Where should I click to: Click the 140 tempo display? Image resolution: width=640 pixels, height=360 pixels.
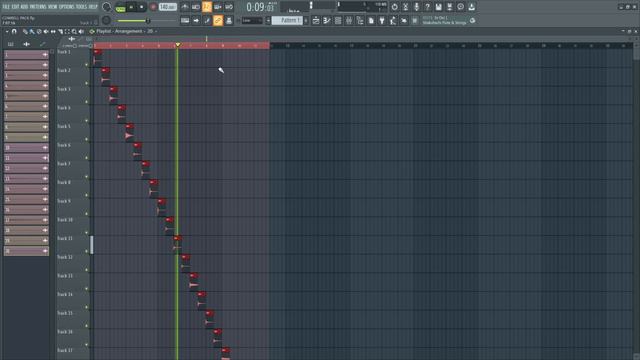pyautogui.click(x=167, y=7)
